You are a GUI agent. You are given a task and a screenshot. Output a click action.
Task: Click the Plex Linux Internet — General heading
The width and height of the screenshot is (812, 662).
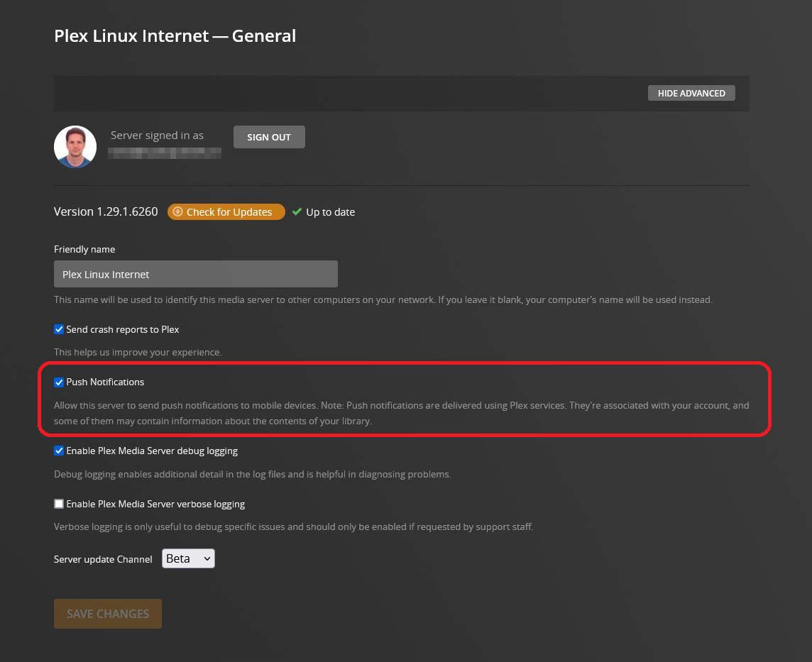point(175,35)
